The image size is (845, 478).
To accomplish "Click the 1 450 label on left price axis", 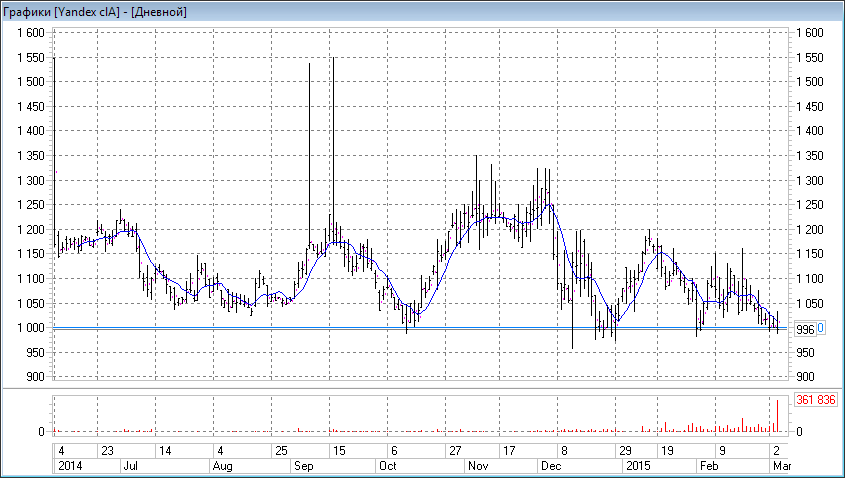I will (30, 107).
